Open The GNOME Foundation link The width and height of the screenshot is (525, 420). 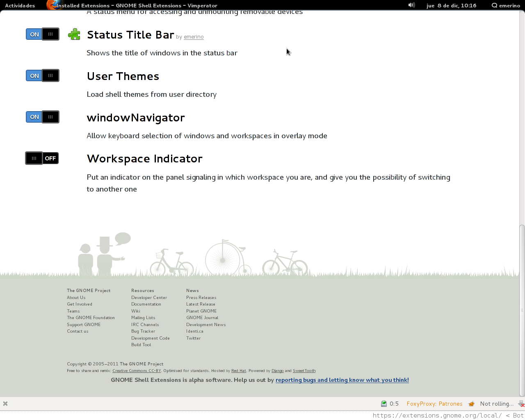[91, 318]
